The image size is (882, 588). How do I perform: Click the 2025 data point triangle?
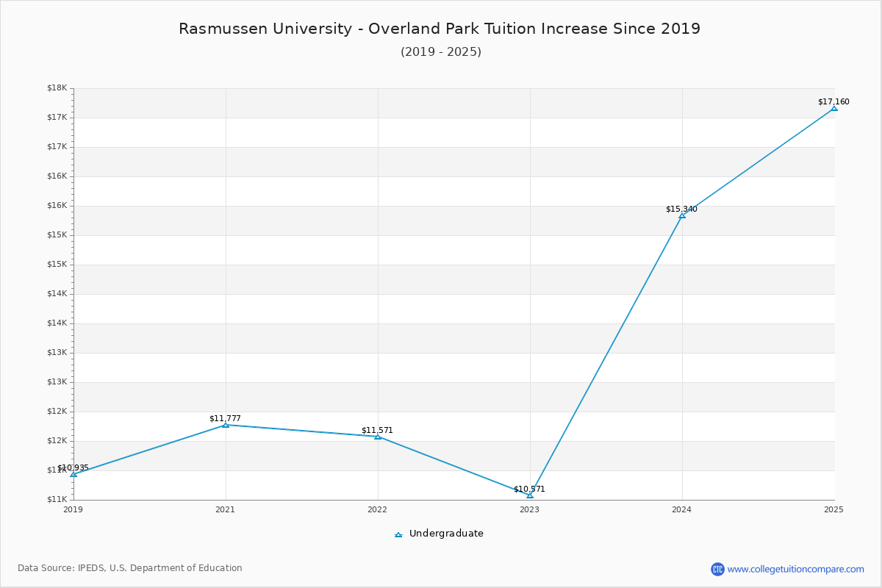tap(834, 108)
